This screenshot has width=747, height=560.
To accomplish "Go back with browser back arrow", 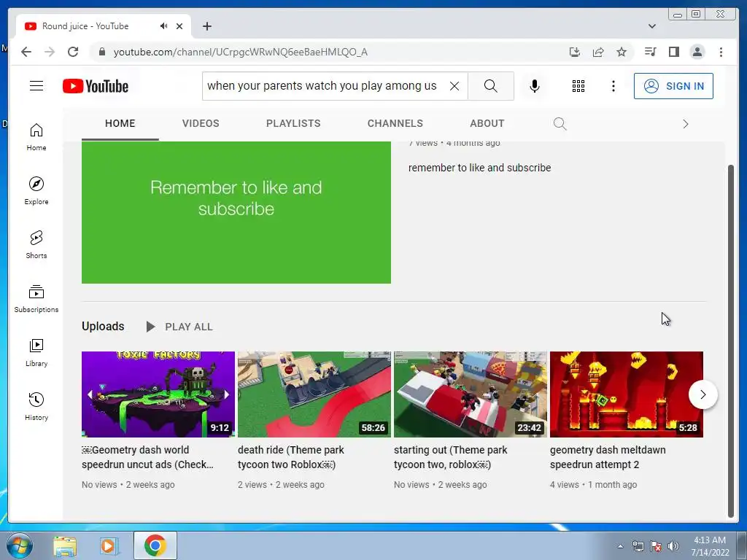I will pyautogui.click(x=26, y=52).
